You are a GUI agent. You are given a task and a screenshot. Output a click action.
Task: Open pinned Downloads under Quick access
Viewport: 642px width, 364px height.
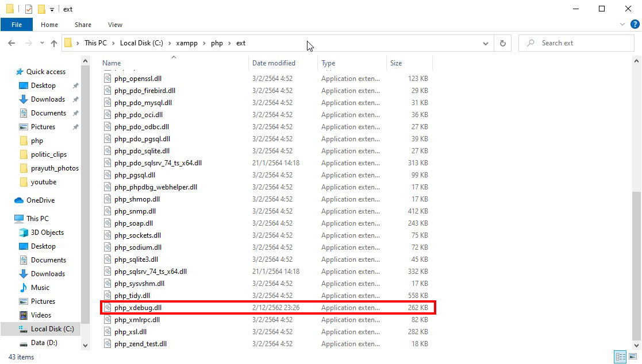pos(48,99)
